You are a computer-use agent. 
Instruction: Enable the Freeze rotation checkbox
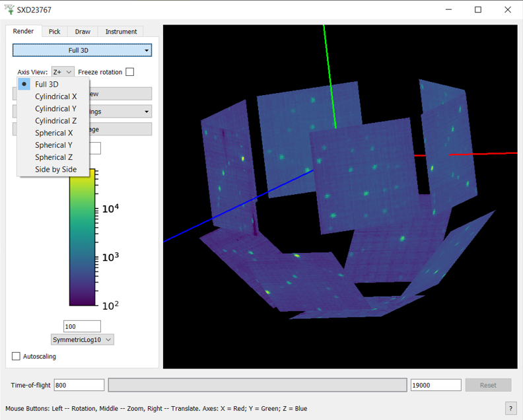tap(129, 72)
